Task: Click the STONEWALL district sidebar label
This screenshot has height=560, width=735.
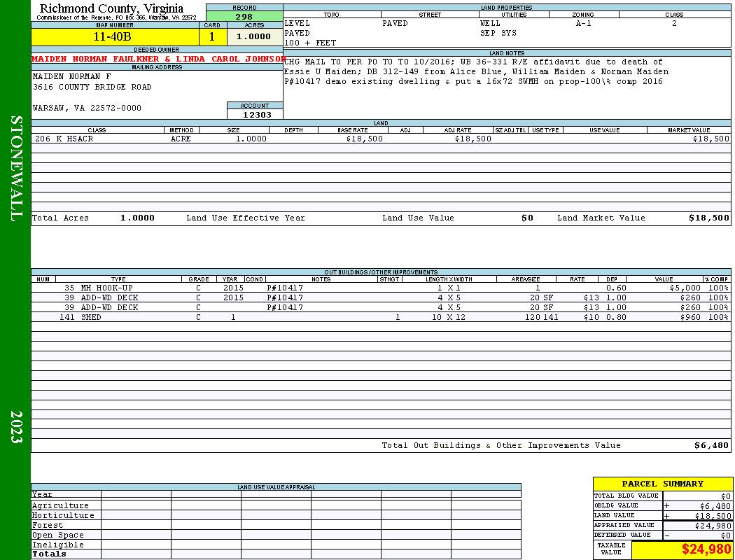Action: coord(15,169)
